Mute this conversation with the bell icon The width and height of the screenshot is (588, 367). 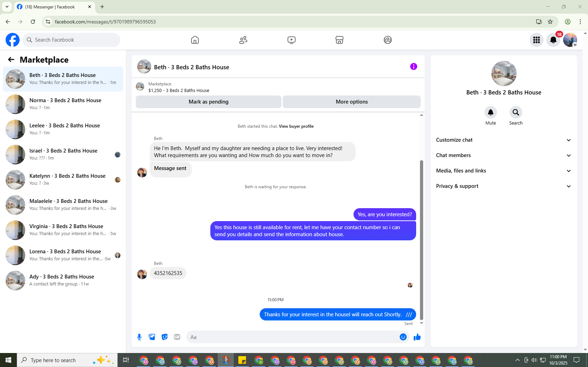click(491, 112)
